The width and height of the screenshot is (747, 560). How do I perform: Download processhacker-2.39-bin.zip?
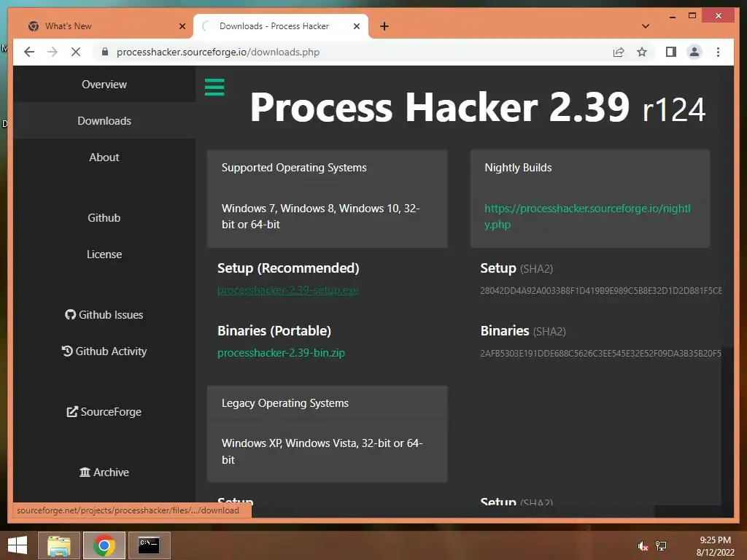click(x=281, y=353)
